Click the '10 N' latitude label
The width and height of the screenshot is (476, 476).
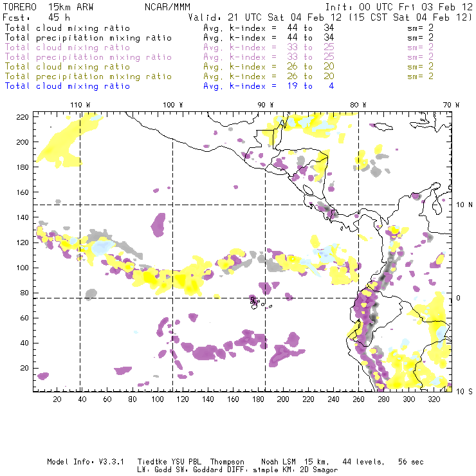[464, 205]
